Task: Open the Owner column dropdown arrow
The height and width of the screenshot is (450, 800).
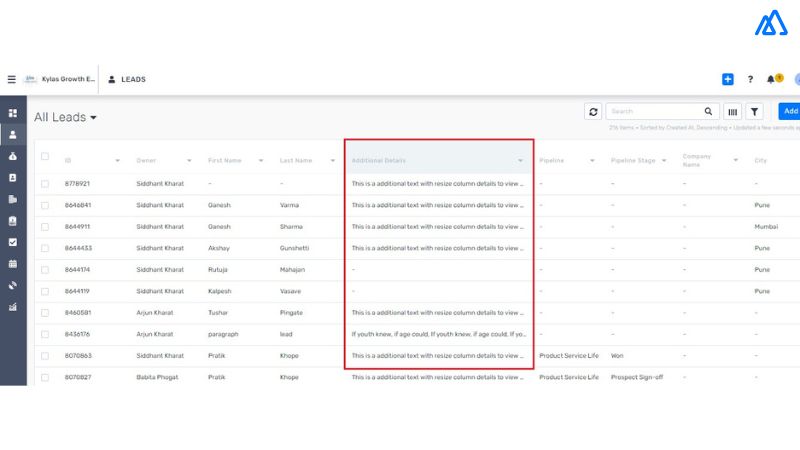Action: 189,161
